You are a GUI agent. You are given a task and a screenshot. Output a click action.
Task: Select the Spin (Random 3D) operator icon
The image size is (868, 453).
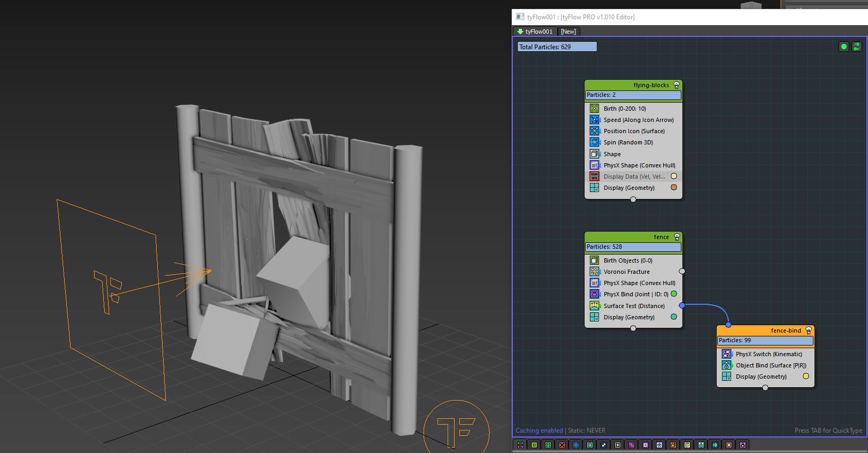click(594, 142)
